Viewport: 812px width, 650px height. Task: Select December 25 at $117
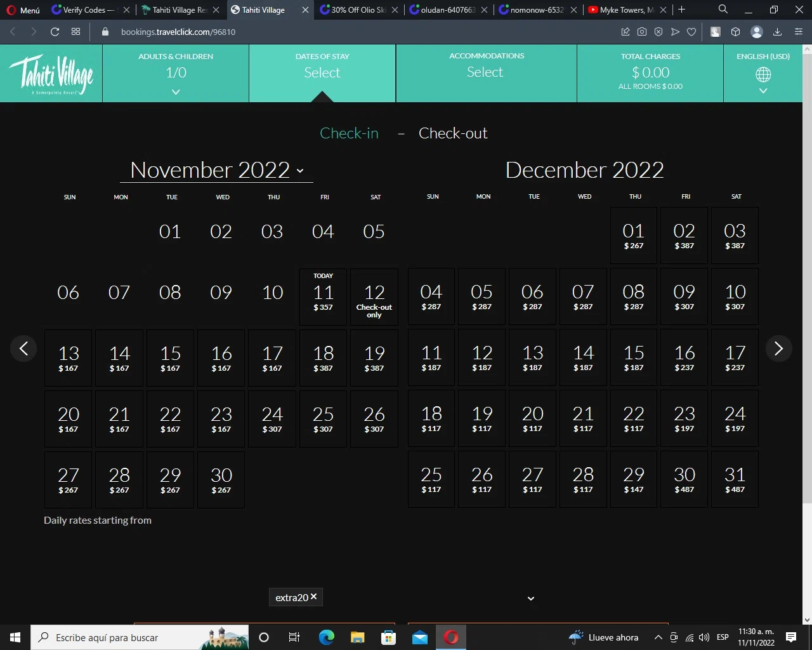(431, 479)
